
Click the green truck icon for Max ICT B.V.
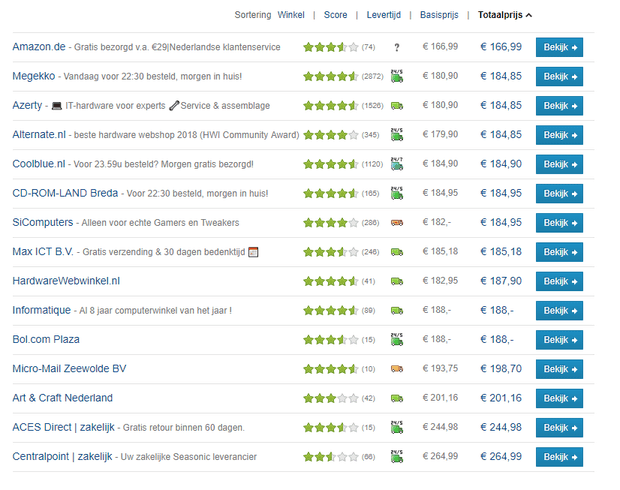click(x=397, y=252)
